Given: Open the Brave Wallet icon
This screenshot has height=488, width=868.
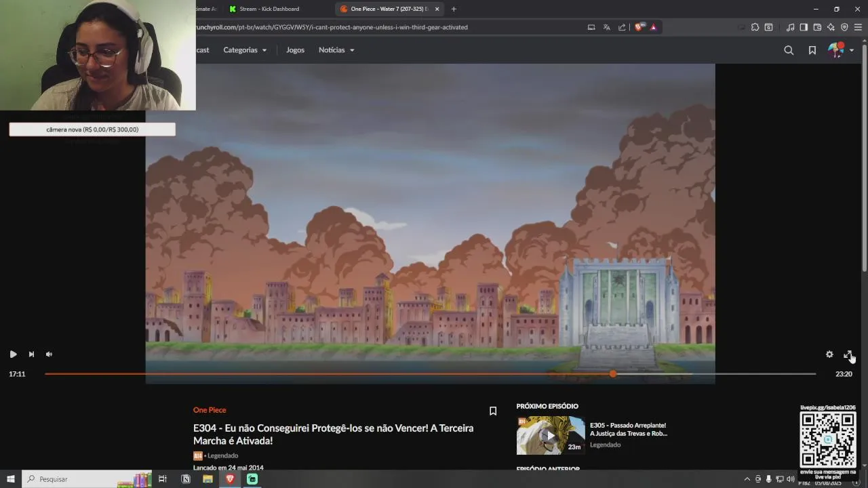Looking at the screenshot, I should click(x=817, y=27).
